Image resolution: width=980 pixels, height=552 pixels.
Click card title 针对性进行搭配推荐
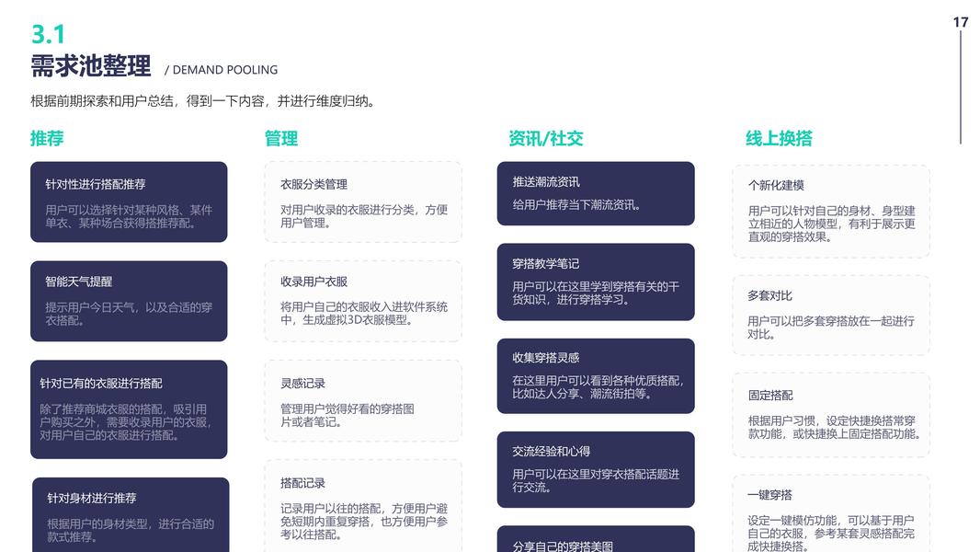(x=95, y=184)
